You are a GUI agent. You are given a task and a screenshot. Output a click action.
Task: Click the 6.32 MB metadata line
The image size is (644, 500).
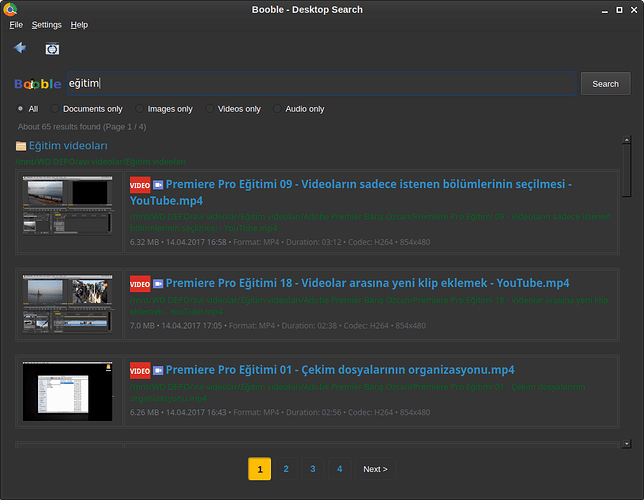tap(280, 242)
